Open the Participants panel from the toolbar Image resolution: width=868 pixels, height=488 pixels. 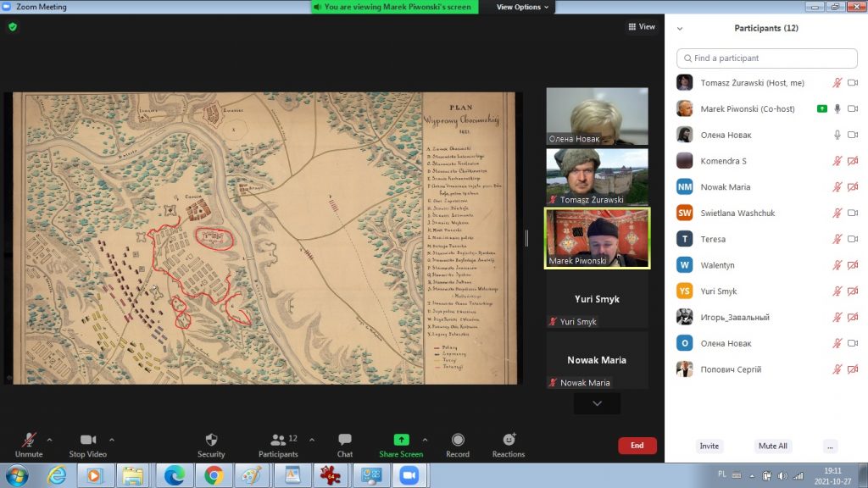click(278, 441)
